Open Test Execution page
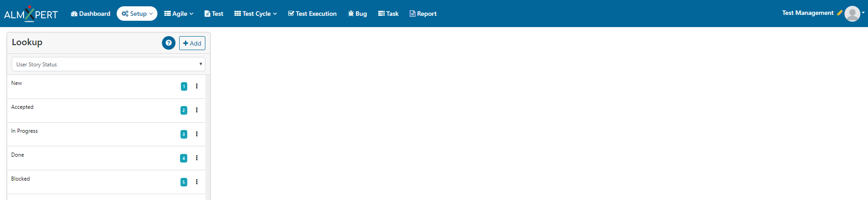868x200 pixels. tap(312, 14)
